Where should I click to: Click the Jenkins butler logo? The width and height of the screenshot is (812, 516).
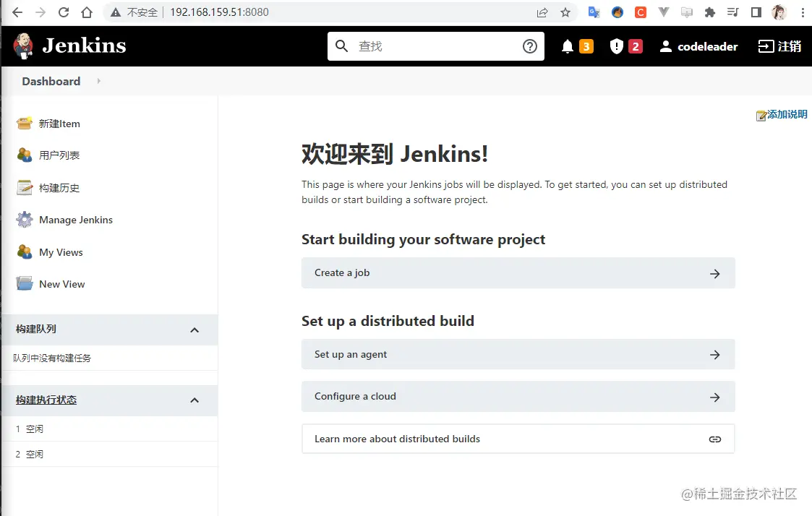coord(23,46)
